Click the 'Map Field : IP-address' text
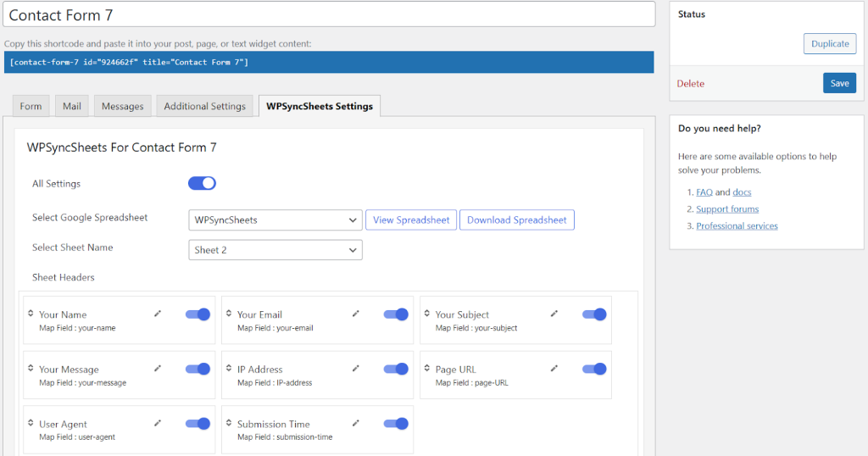Viewport: 868px width, 456px height. click(275, 383)
